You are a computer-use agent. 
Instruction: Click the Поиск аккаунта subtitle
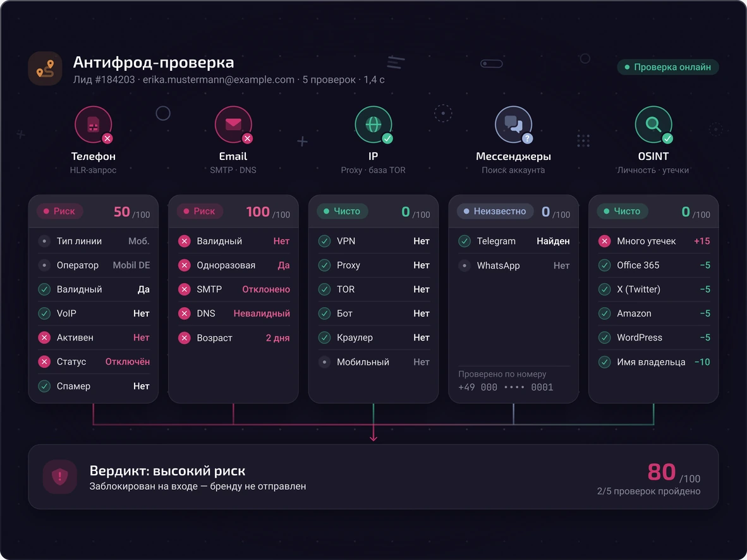(x=514, y=170)
